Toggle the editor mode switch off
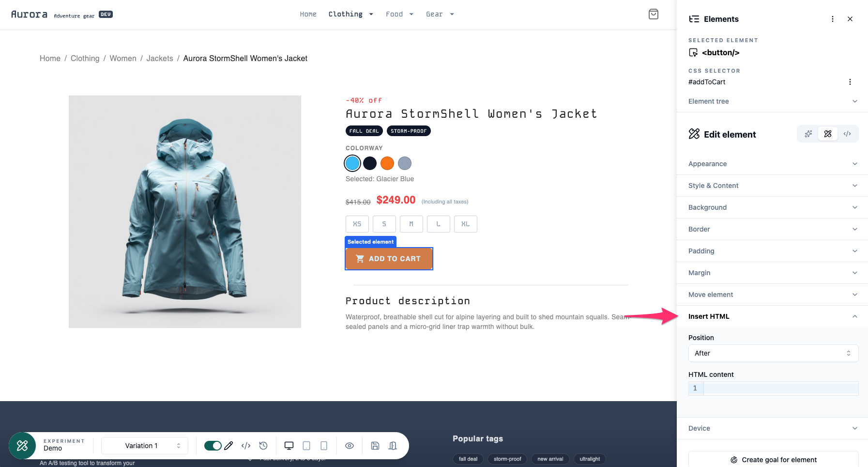This screenshot has height=467, width=868. [213, 446]
